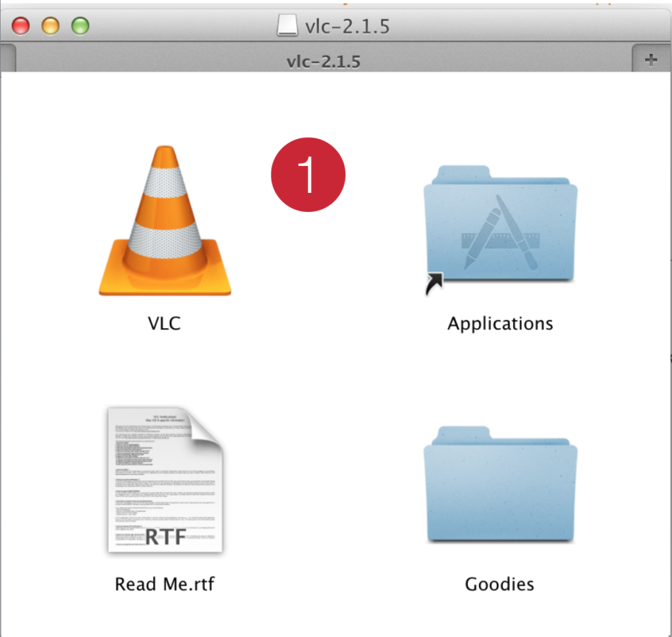Viewport: 672px width, 637px height.
Task: Click the "VLC" label text
Action: coord(164,323)
